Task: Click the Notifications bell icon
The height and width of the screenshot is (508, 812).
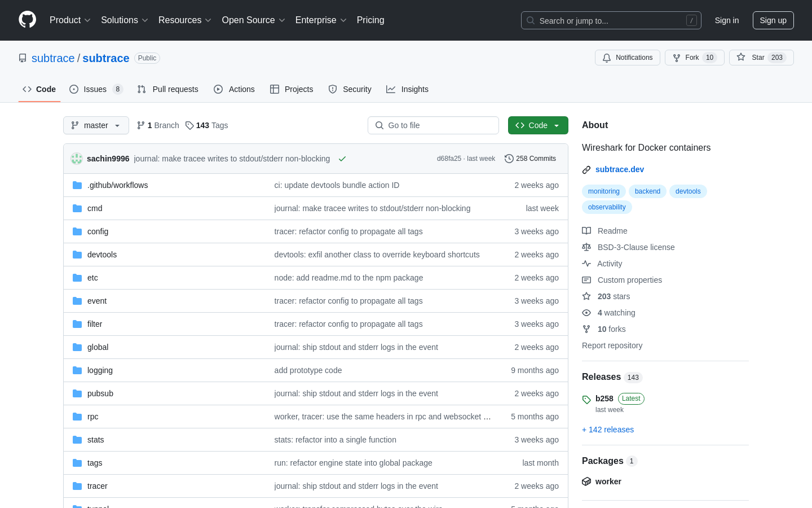Action: 607,58
